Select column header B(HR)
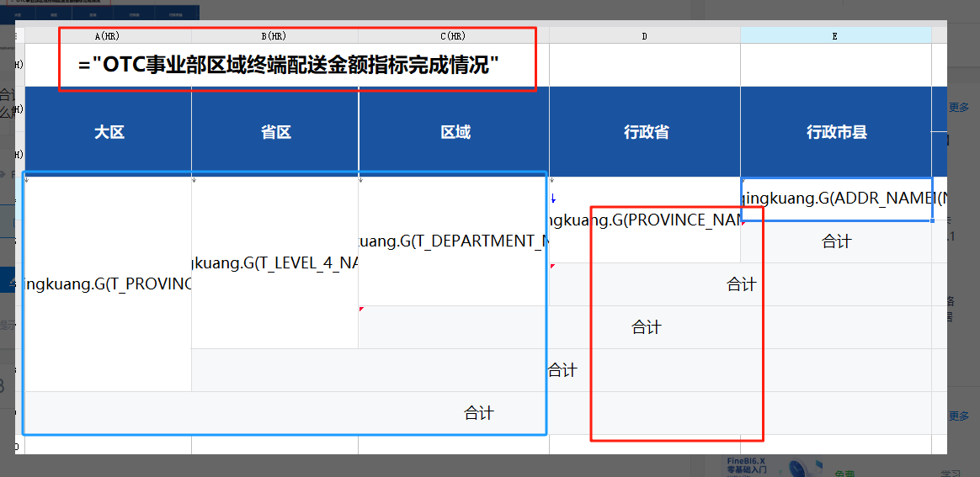 (x=275, y=36)
